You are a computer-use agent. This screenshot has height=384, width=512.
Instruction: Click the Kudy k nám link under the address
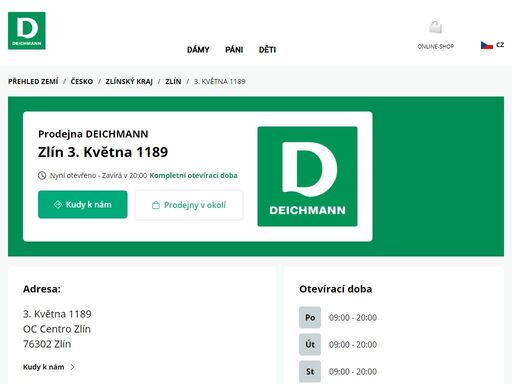point(44,367)
